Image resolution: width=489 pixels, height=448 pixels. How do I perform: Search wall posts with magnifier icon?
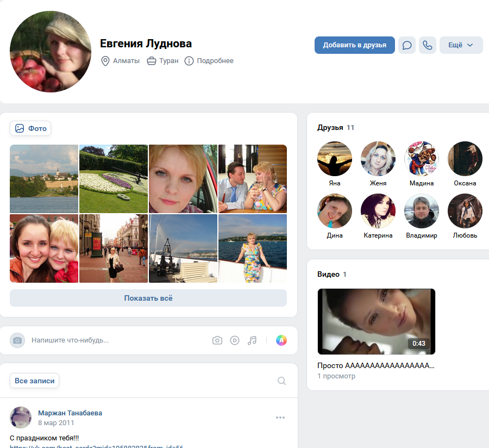281,381
